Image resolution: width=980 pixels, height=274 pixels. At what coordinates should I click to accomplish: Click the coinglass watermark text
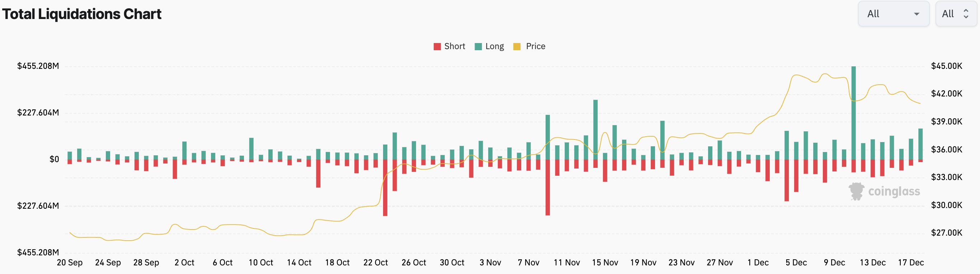(x=894, y=192)
